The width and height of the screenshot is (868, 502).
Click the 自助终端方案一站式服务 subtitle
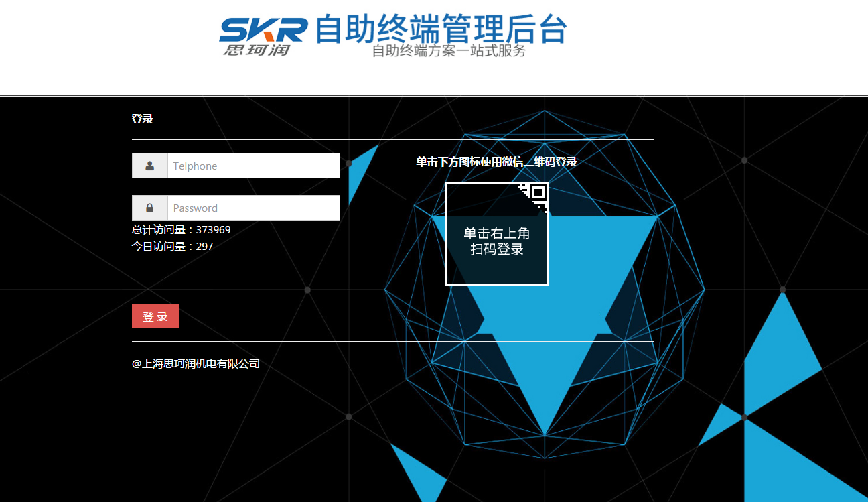[x=449, y=51]
